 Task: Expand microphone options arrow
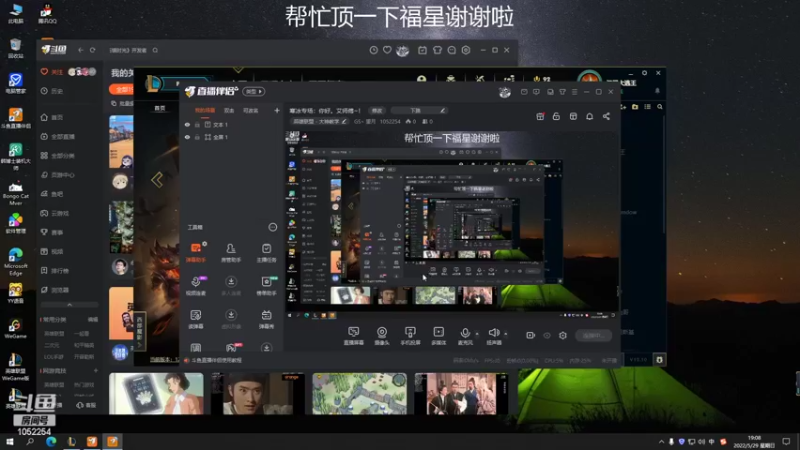[x=478, y=334]
